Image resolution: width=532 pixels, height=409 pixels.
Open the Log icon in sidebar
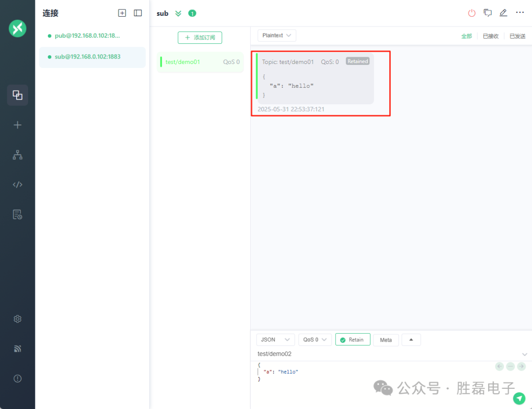click(x=17, y=214)
